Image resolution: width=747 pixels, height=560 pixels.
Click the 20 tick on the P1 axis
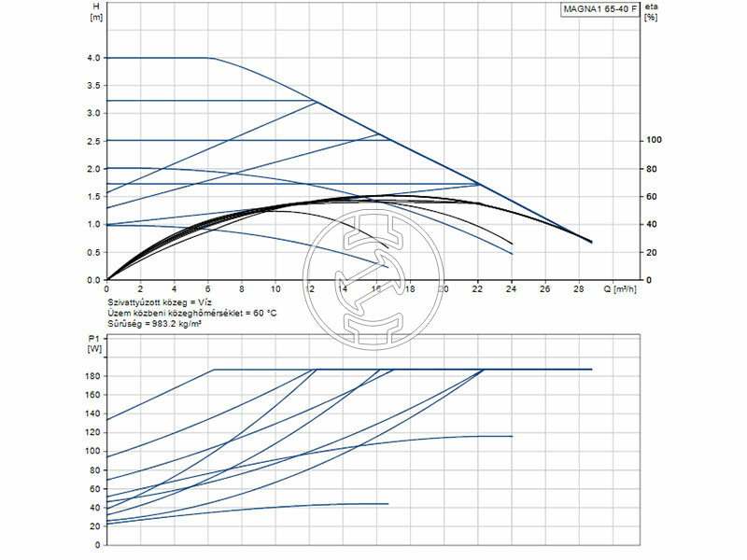click(x=95, y=526)
